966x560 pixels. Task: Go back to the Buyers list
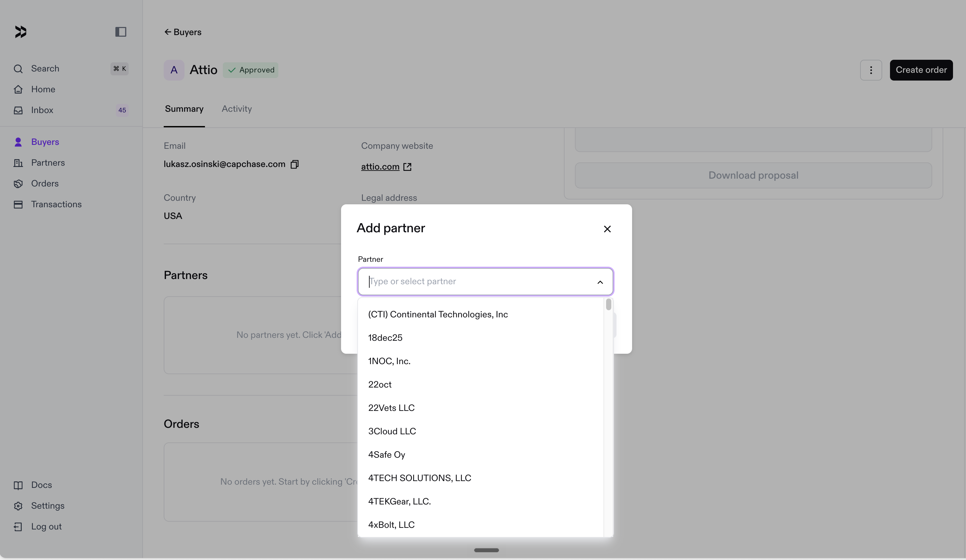[x=183, y=32]
